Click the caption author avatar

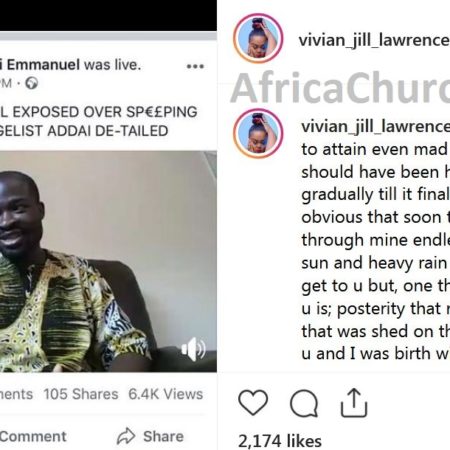pos(258,133)
